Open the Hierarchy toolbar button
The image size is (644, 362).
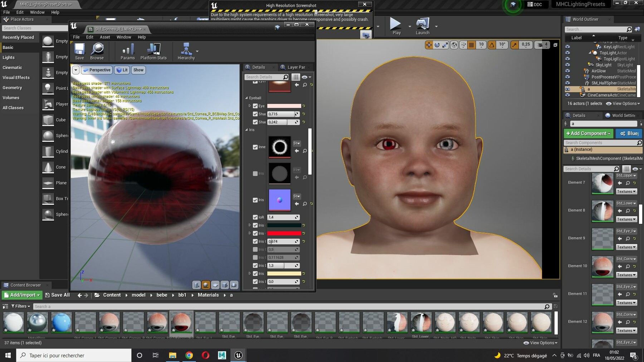[x=186, y=51]
